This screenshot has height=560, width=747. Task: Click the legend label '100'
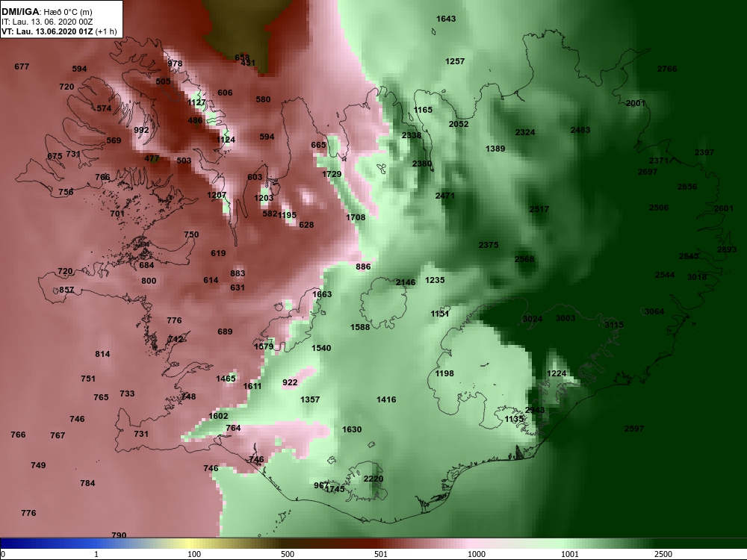[x=194, y=554]
